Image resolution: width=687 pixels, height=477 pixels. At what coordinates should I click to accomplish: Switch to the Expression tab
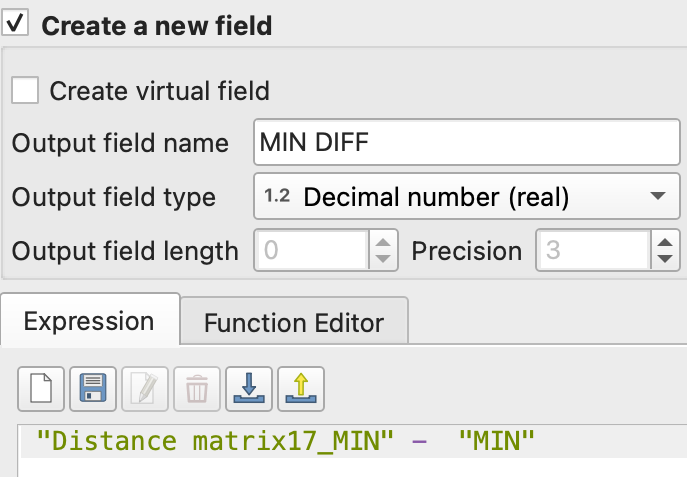click(89, 322)
